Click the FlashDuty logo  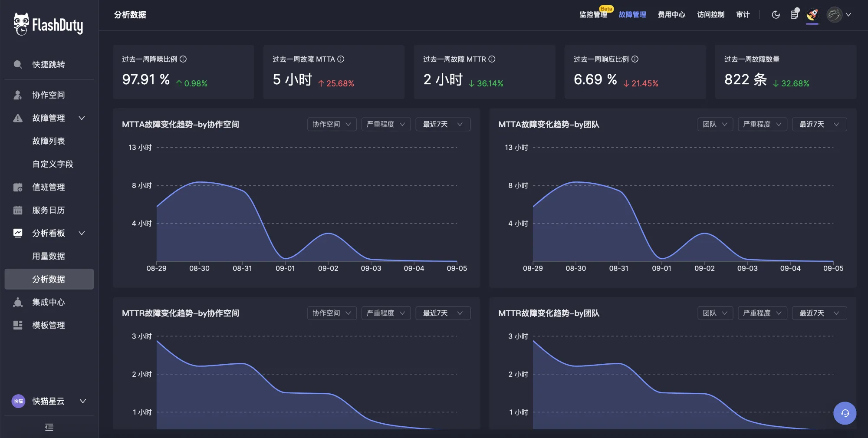point(48,25)
